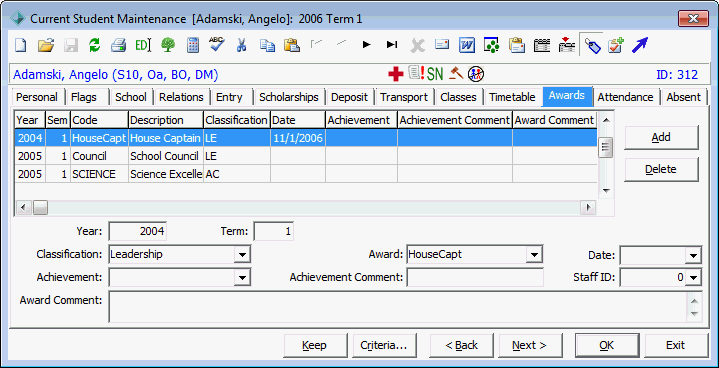The height and width of the screenshot is (368, 719).
Task: Click the grid with red arrow icon
Action: pos(567,45)
